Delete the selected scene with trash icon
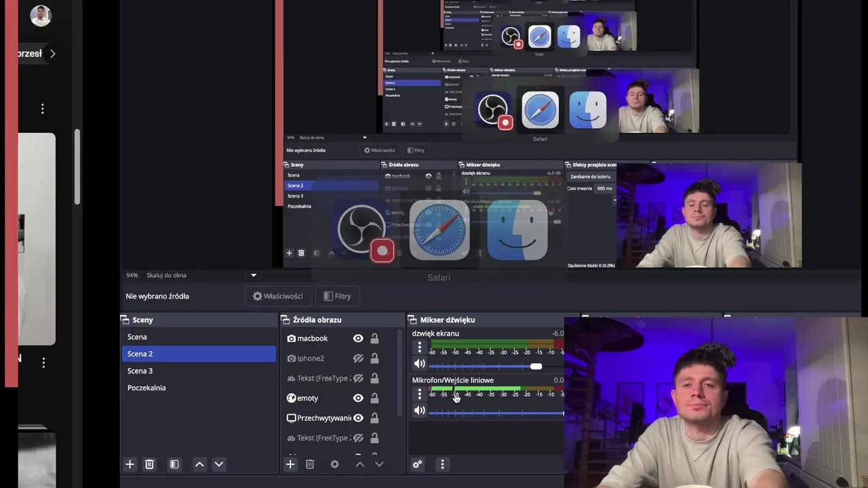The width and height of the screenshot is (868, 488). [150, 464]
